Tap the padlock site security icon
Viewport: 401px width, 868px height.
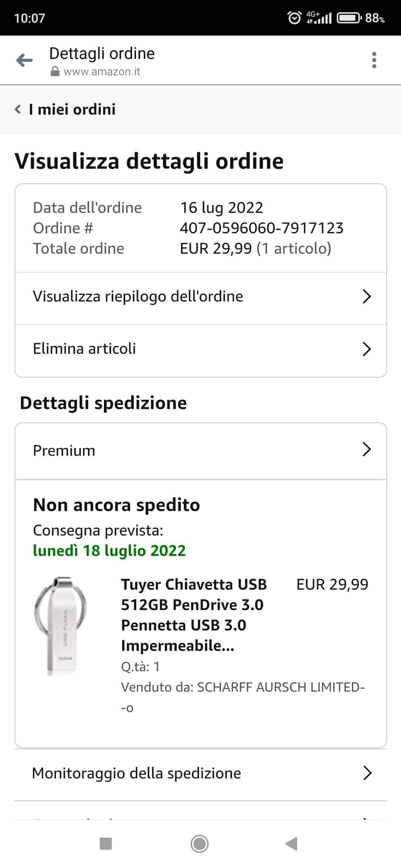tap(55, 72)
